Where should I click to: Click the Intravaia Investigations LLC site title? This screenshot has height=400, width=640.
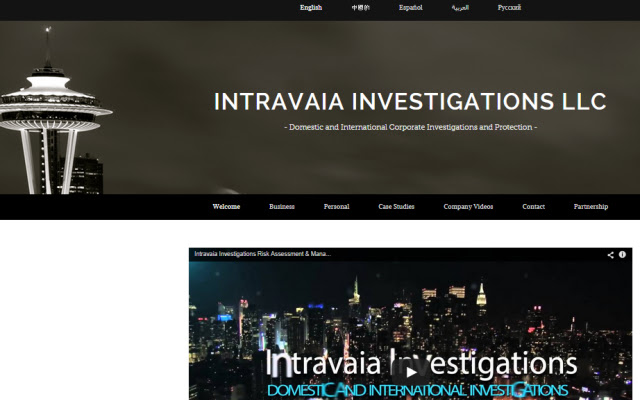[x=410, y=102]
